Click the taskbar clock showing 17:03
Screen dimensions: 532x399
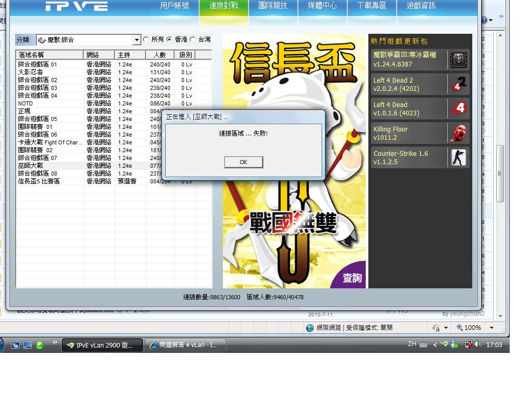click(494, 345)
